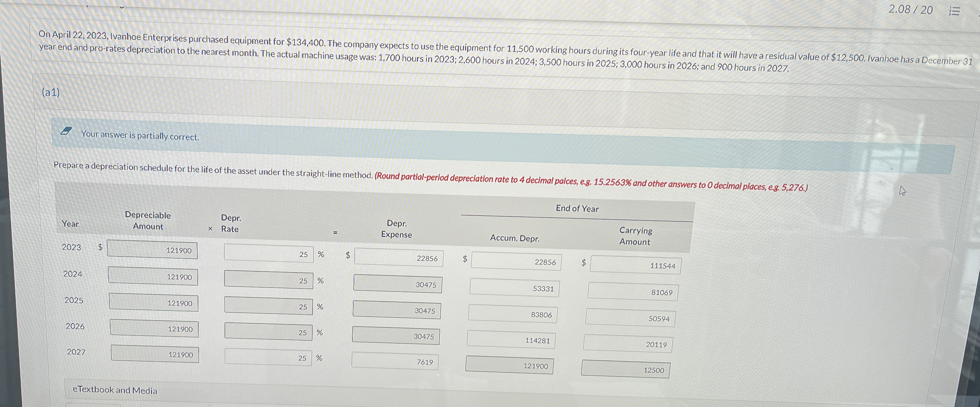
Task: Select 2023 Depreciable Amount field
Action: (152, 249)
